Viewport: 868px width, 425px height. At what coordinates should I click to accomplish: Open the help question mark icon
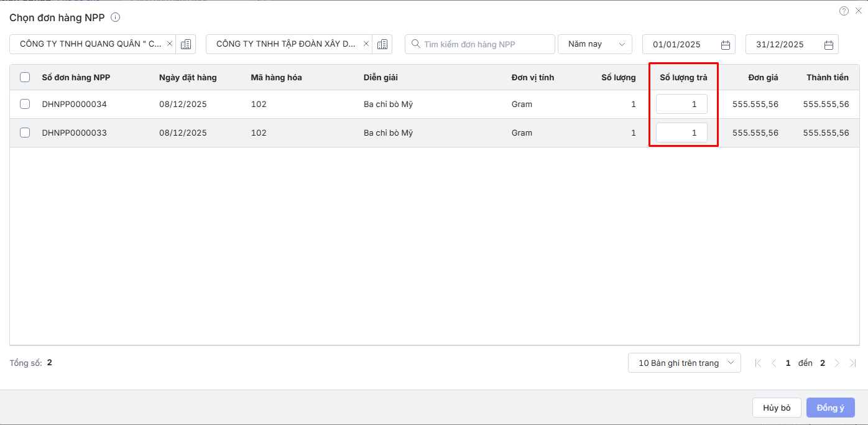pyautogui.click(x=844, y=11)
